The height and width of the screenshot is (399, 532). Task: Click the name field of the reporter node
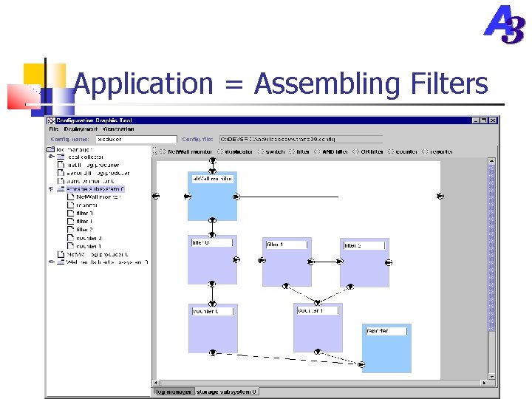(386, 331)
